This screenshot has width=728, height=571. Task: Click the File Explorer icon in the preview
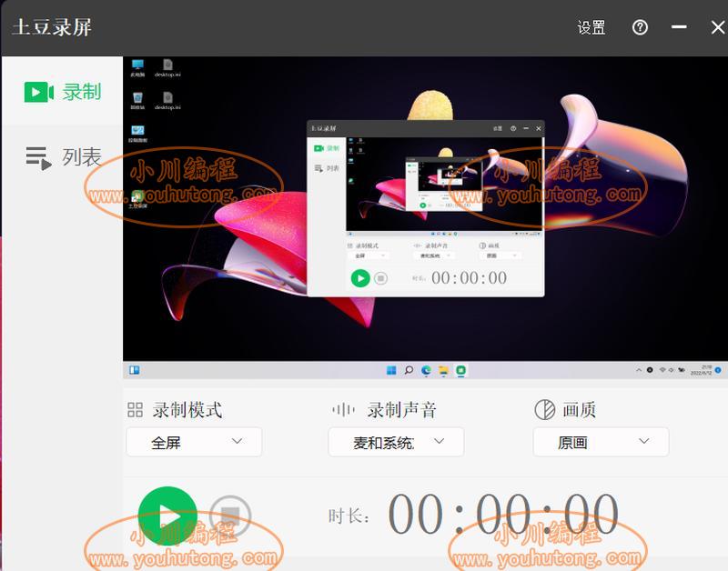(x=443, y=370)
